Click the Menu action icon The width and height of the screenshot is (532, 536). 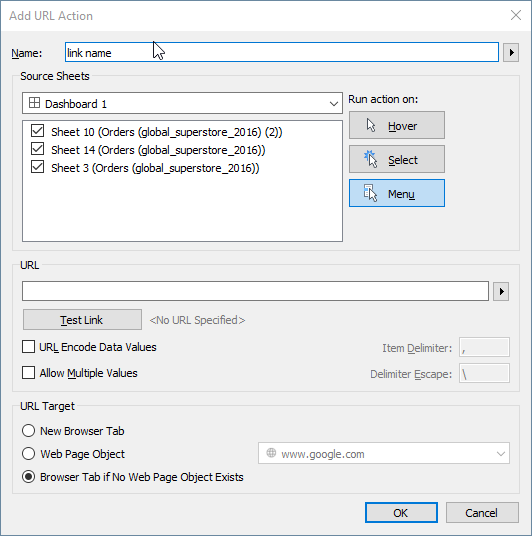pyautogui.click(x=371, y=193)
